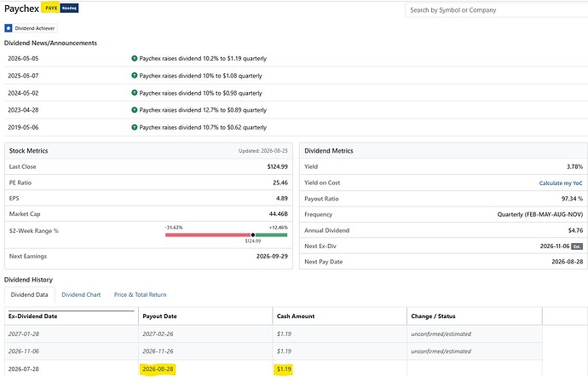This screenshot has width=588, height=377.
Task: Click the red portion of 52-week range bar
Action: 208,235
